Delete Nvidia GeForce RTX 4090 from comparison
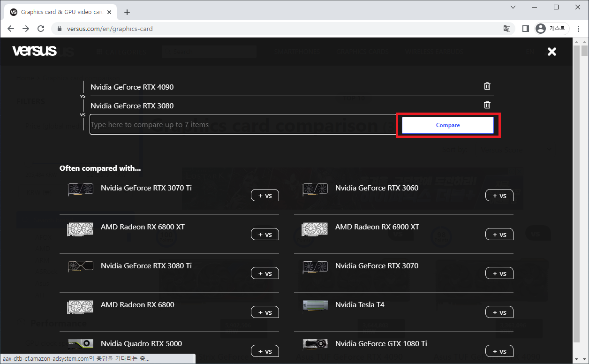 (x=487, y=86)
